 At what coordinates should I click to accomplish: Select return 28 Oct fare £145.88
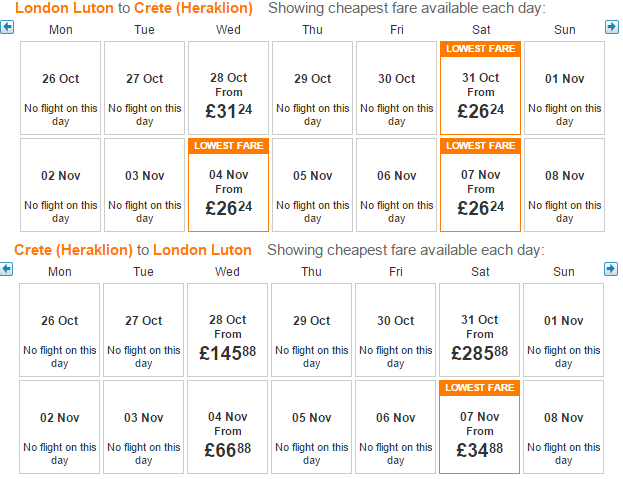(x=227, y=330)
